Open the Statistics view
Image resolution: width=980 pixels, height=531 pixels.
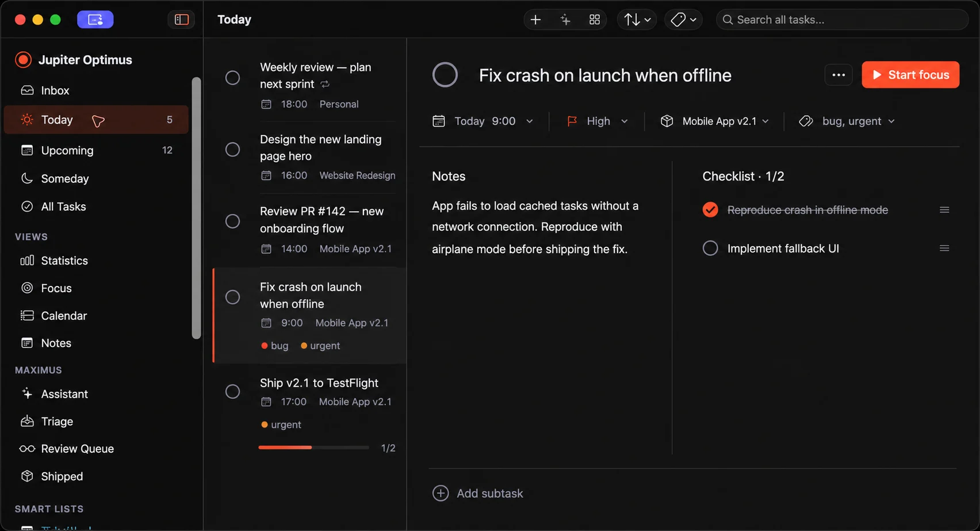pos(96,261)
